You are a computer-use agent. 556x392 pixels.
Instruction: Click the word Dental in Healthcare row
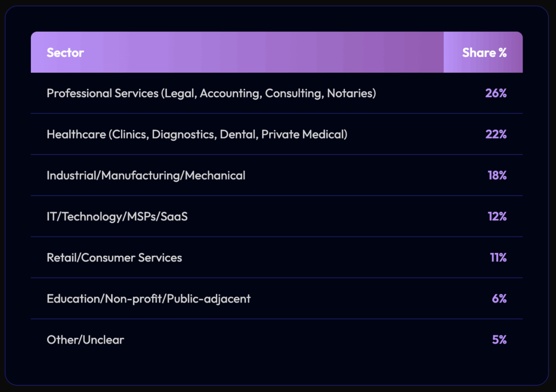coord(238,134)
